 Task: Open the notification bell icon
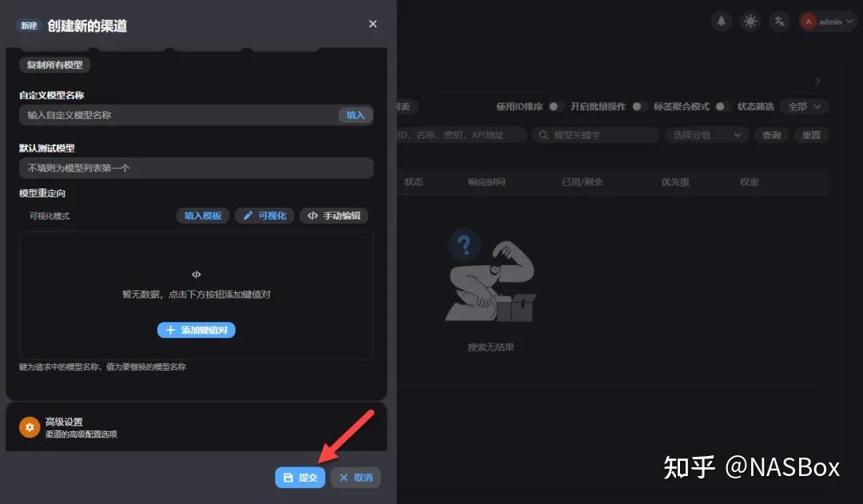[x=721, y=22]
